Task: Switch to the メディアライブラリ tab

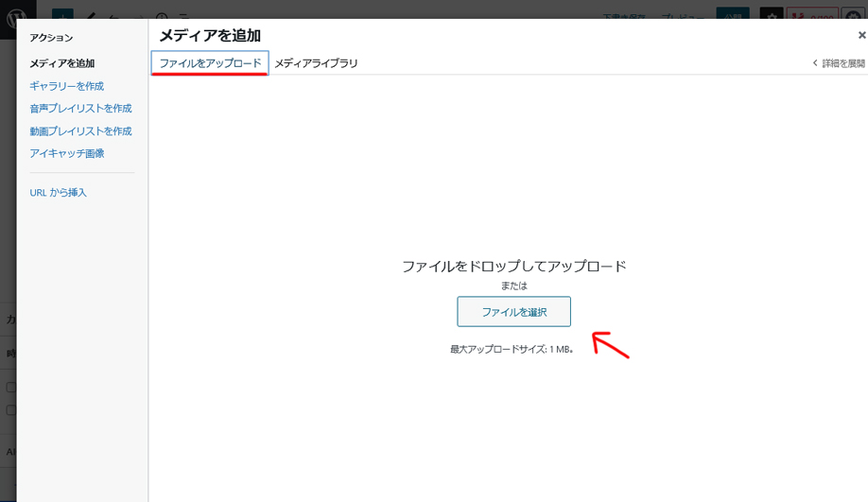Action: (316, 63)
